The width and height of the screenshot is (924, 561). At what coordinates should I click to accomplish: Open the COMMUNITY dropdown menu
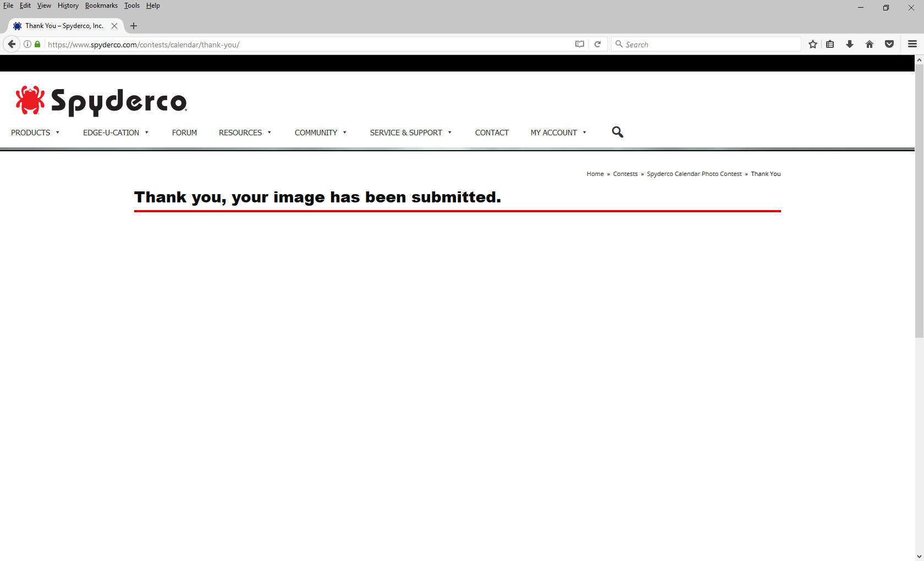320,133
